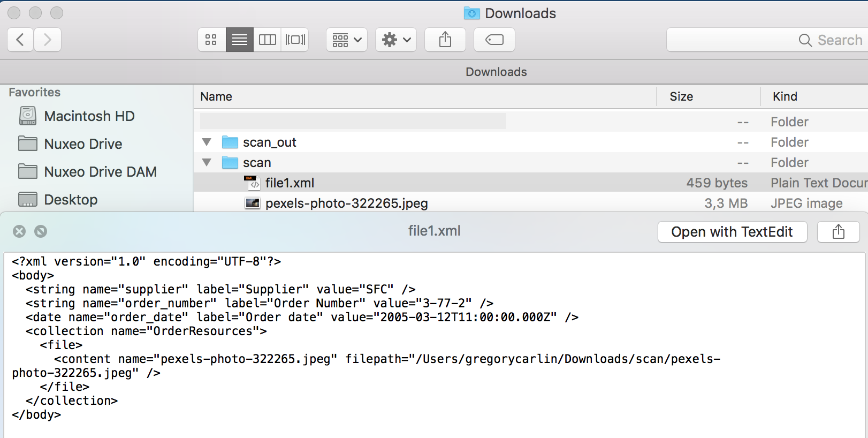Click the toolbar Share button

(445, 40)
